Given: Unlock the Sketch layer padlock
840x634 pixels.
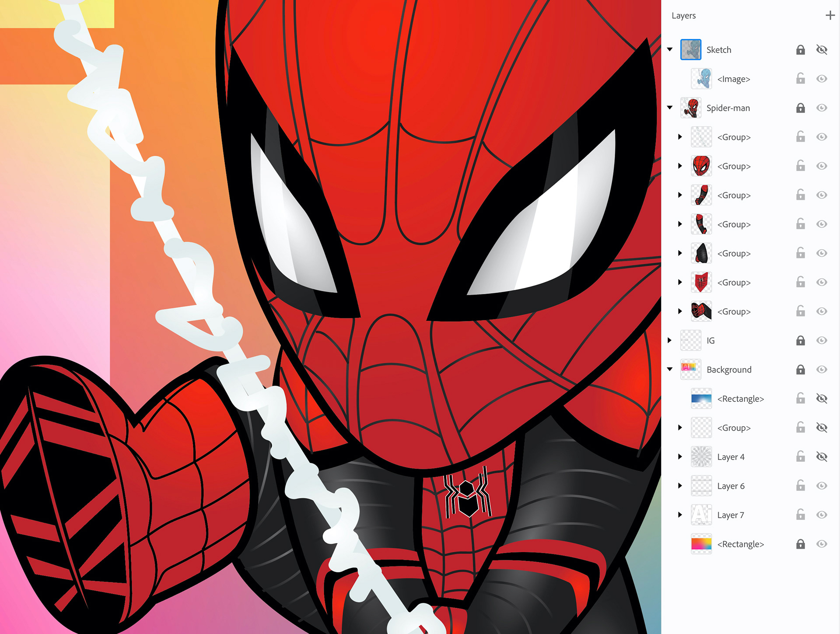Looking at the screenshot, I should pyautogui.click(x=800, y=50).
